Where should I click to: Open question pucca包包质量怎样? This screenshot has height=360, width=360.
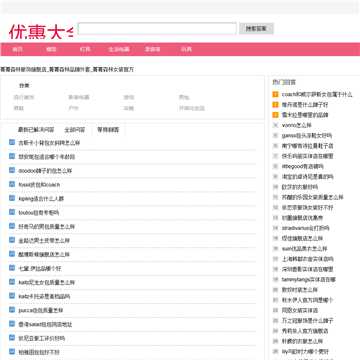pyautogui.click(x=41, y=310)
